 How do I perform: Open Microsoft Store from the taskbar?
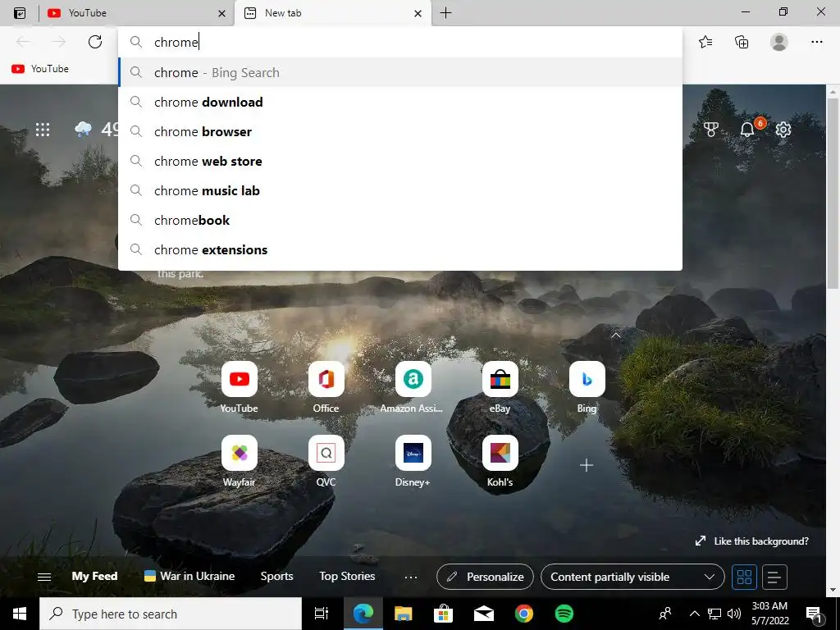(444, 614)
